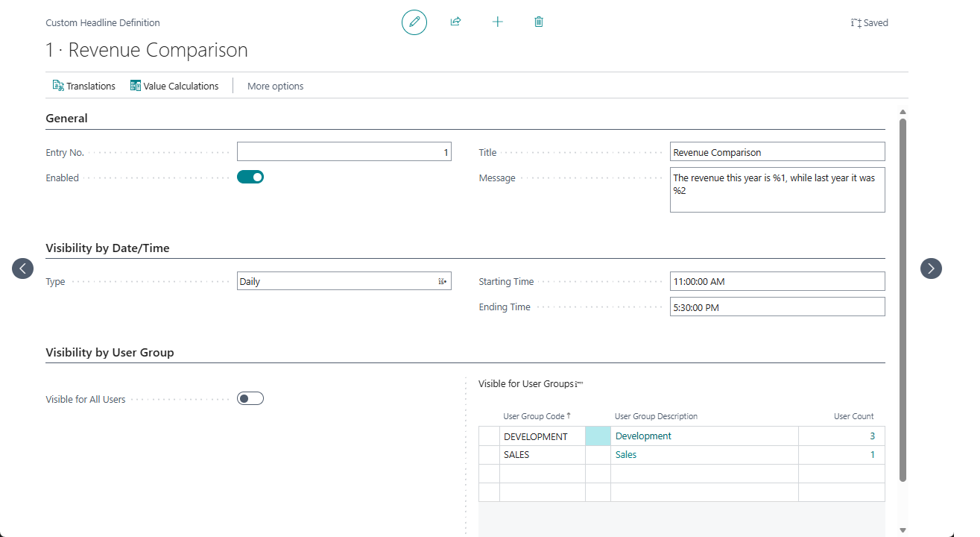Turn on Visible for All Users toggle
This screenshot has width=980, height=537.
tap(250, 399)
